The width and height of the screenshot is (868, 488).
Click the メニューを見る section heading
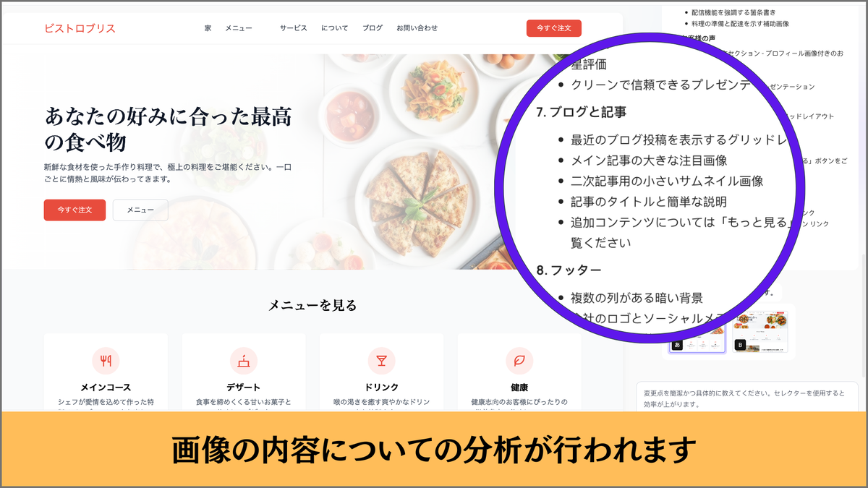312,305
